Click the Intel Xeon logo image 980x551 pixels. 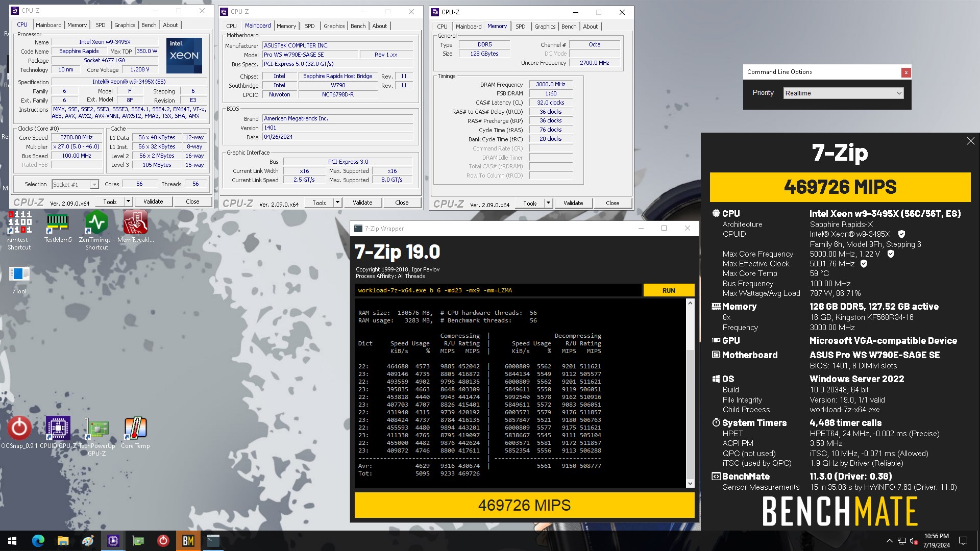[184, 56]
